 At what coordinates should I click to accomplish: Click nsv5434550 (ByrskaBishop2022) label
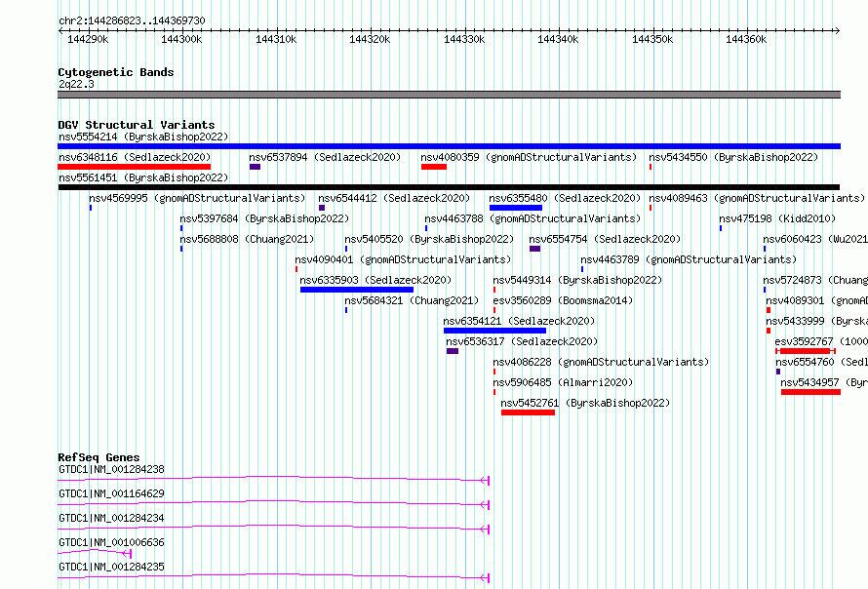733,157
